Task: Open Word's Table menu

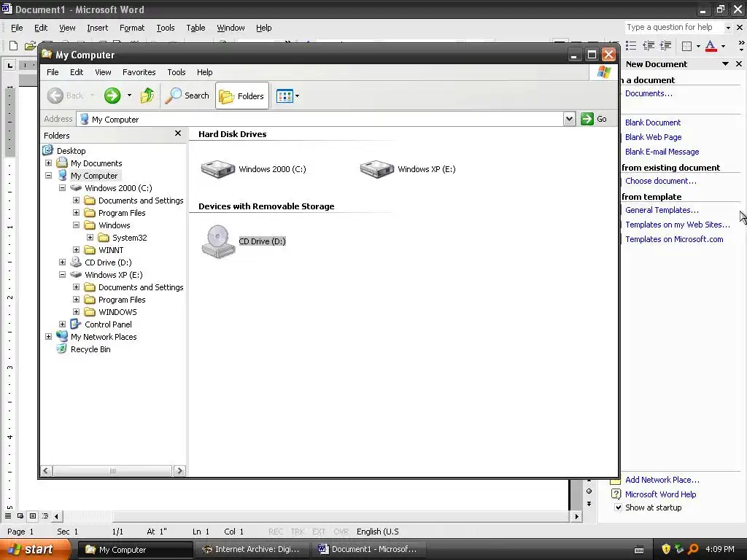Action: [x=196, y=28]
